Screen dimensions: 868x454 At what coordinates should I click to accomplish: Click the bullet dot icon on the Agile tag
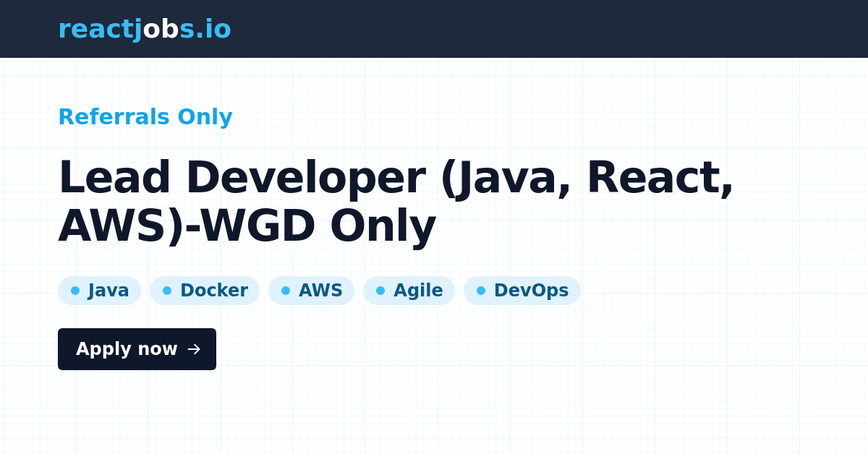(380, 290)
